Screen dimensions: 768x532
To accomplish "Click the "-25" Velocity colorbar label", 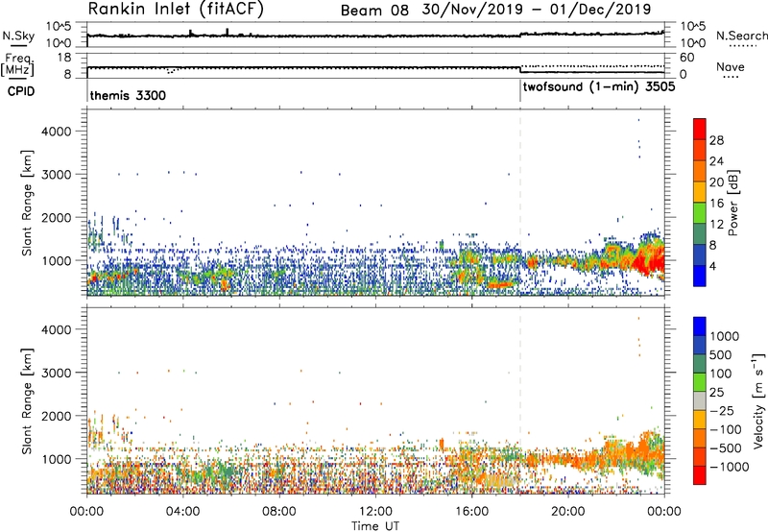I will click(x=720, y=410).
